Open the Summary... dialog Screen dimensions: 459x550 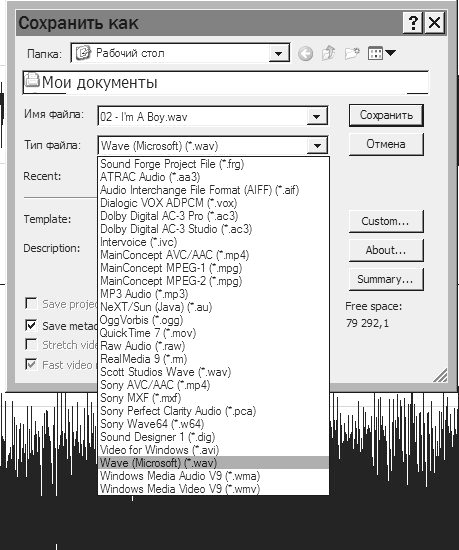(386, 279)
